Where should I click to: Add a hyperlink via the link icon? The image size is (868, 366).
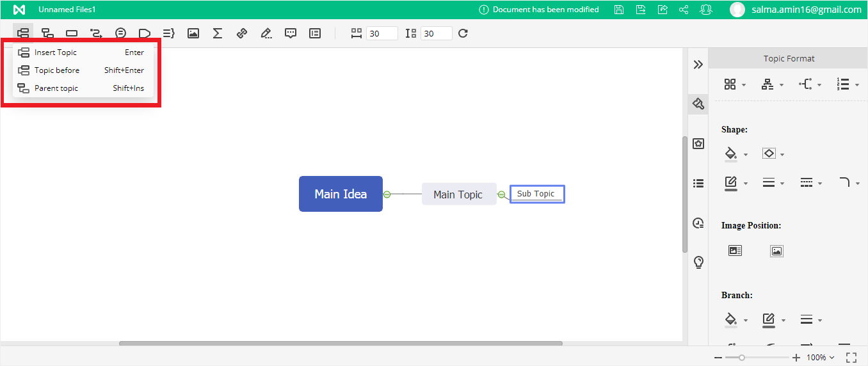coord(242,33)
